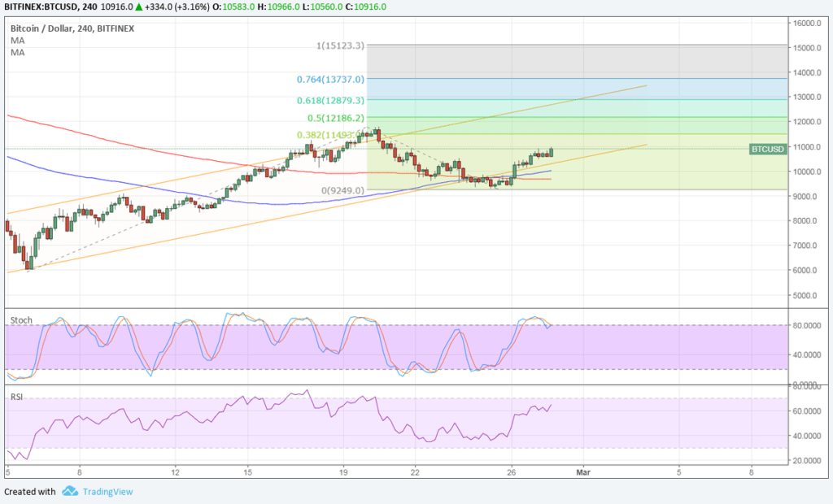The height and width of the screenshot is (504, 833).
Task: Click the Fibonacci 0.764(13737.0) level label
Action: pos(330,79)
